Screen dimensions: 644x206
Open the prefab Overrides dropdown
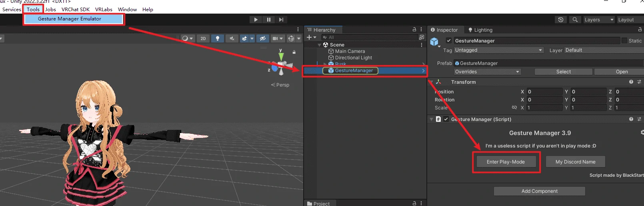488,72
